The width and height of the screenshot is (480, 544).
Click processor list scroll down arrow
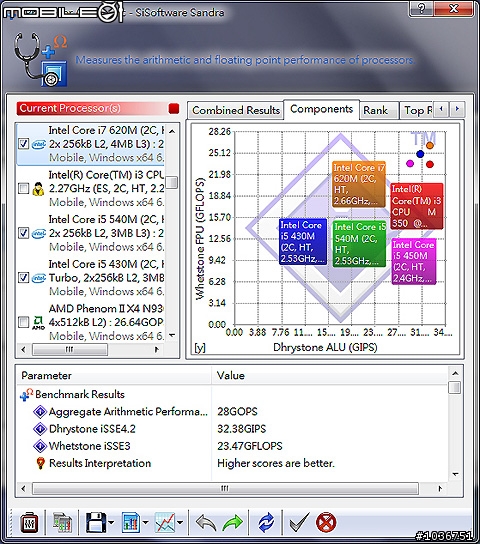point(172,335)
